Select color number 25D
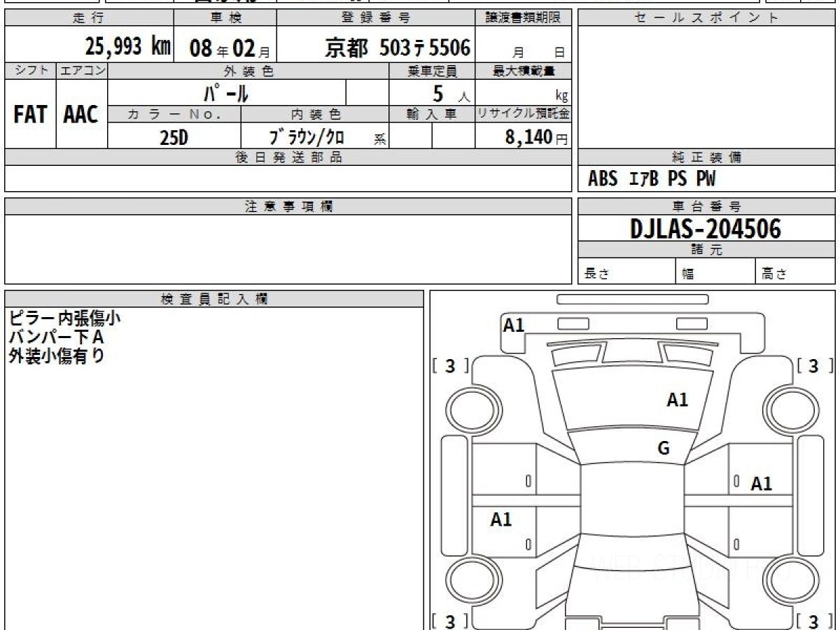840x630 pixels. tap(174, 138)
